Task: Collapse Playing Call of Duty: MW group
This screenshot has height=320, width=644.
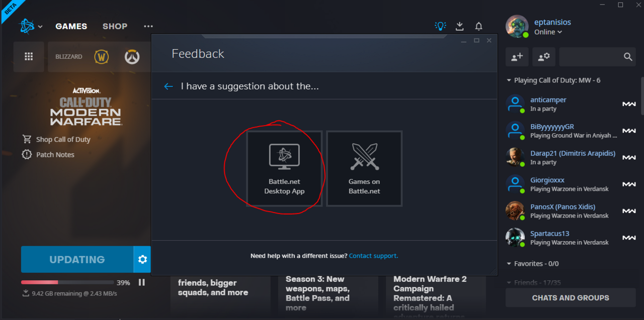Action: 553,80
